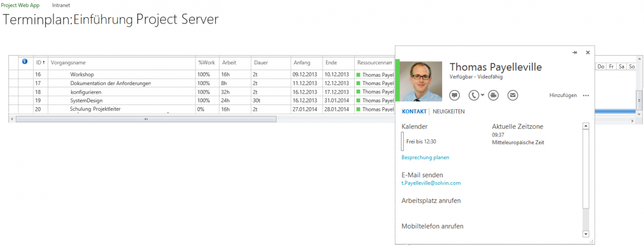Click presence indicator in Schulung Projektleiter row
Image resolution: width=644 pixels, height=247 pixels.
pos(358,109)
